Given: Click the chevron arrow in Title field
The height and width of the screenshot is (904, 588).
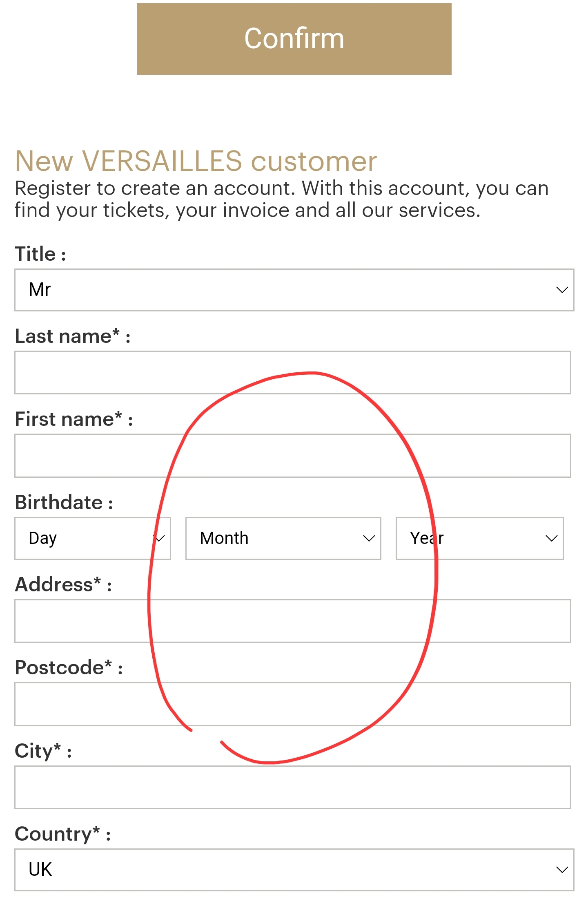Looking at the screenshot, I should pos(562,290).
